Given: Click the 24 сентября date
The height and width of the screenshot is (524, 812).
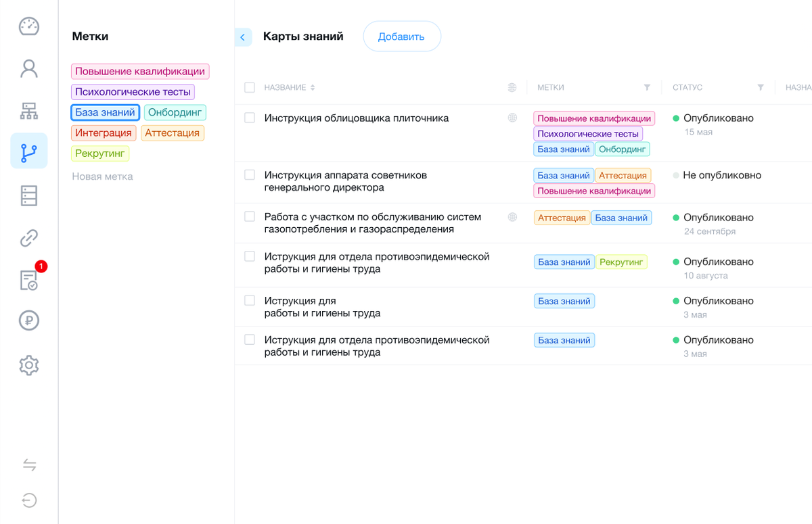Looking at the screenshot, I should [710, 231].
